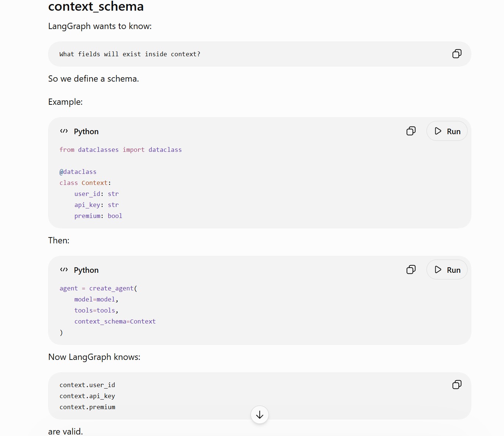The height and width of the screenshot is (436, 504).
Task: Click 'What fields will exist inside context?' text
Action: pos(130,54)
